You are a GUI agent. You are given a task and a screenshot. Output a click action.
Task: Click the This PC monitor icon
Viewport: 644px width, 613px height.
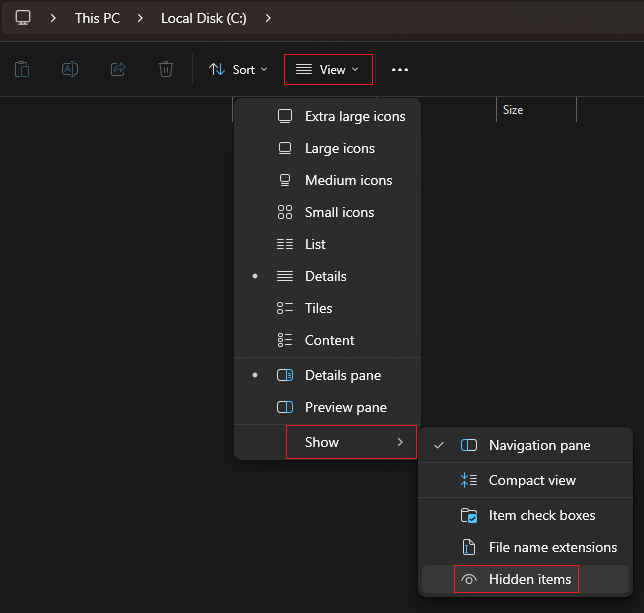pyautogui.click(x=23, y=18)
